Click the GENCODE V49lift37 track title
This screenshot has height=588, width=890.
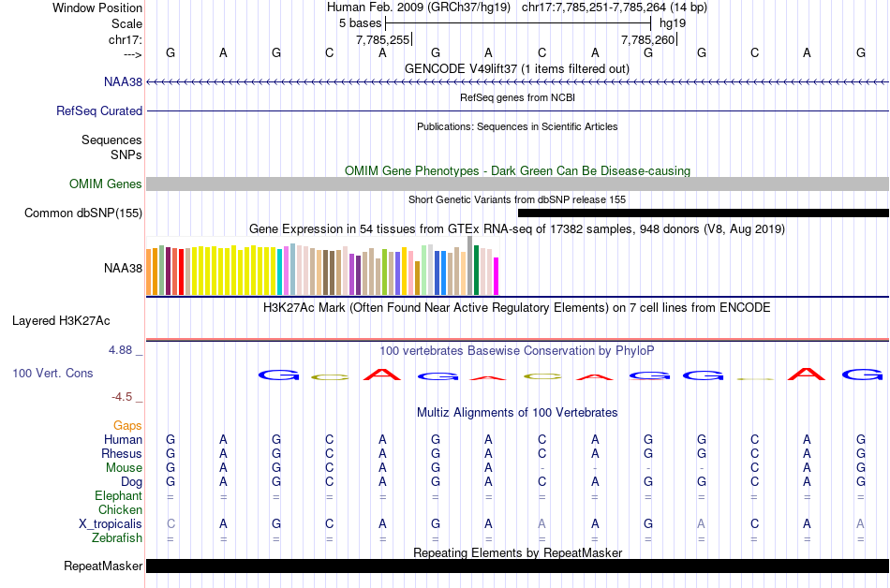point(517,69)
